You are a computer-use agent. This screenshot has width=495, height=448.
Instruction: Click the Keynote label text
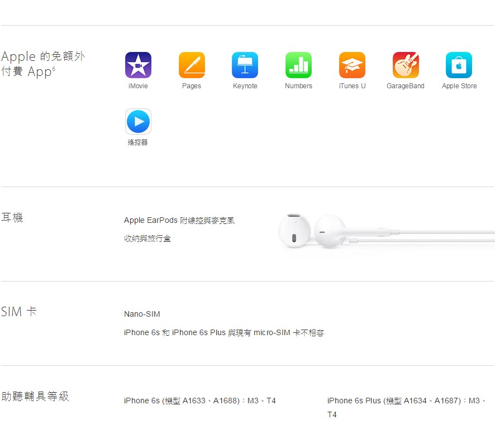tap(245, 86)
